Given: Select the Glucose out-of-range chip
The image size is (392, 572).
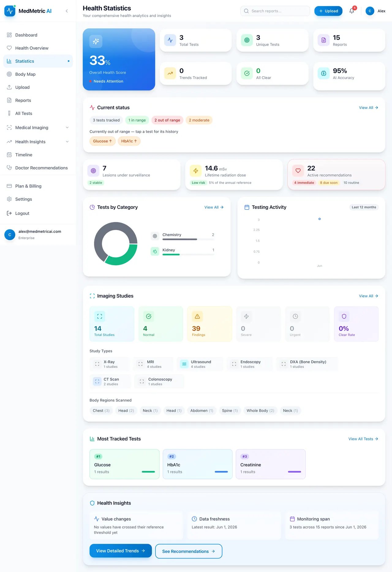Looking at the screenshot, I should coord(102,141).
